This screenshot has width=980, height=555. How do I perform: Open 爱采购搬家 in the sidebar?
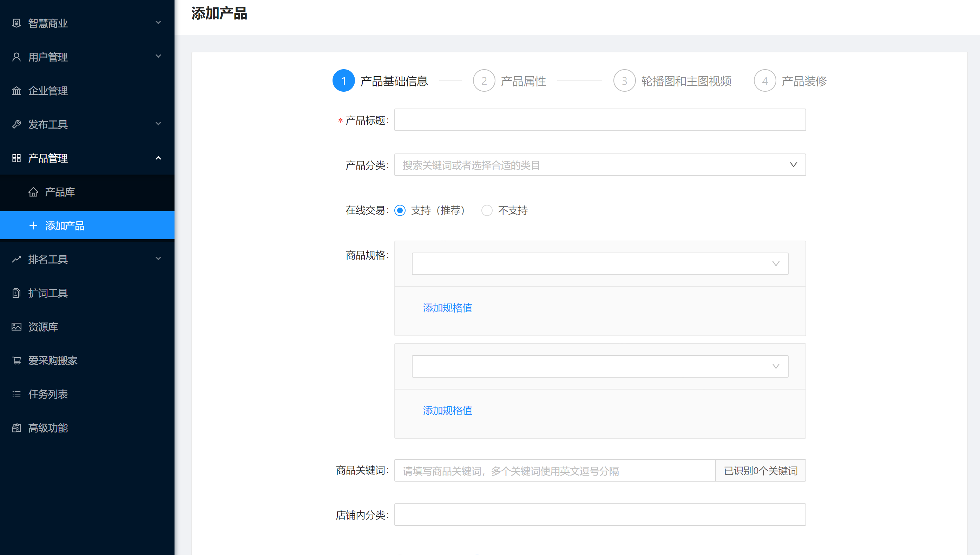pyautogui.click(x=87, y=361)
